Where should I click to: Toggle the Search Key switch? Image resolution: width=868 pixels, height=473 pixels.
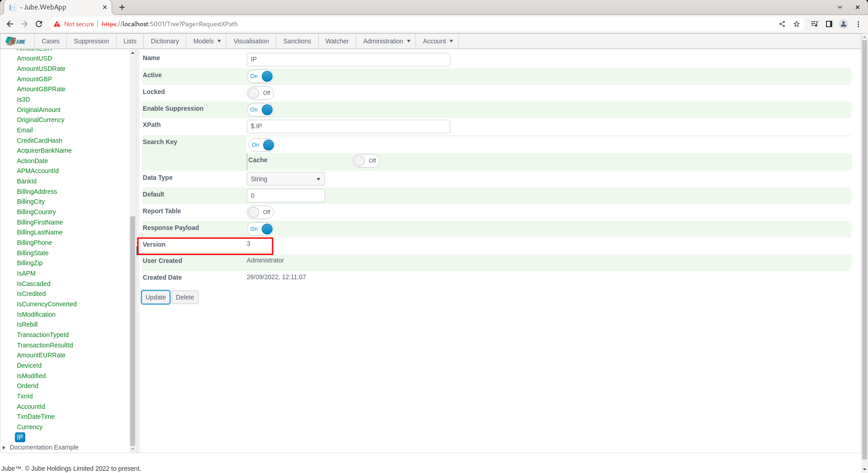tap(262, 145)
